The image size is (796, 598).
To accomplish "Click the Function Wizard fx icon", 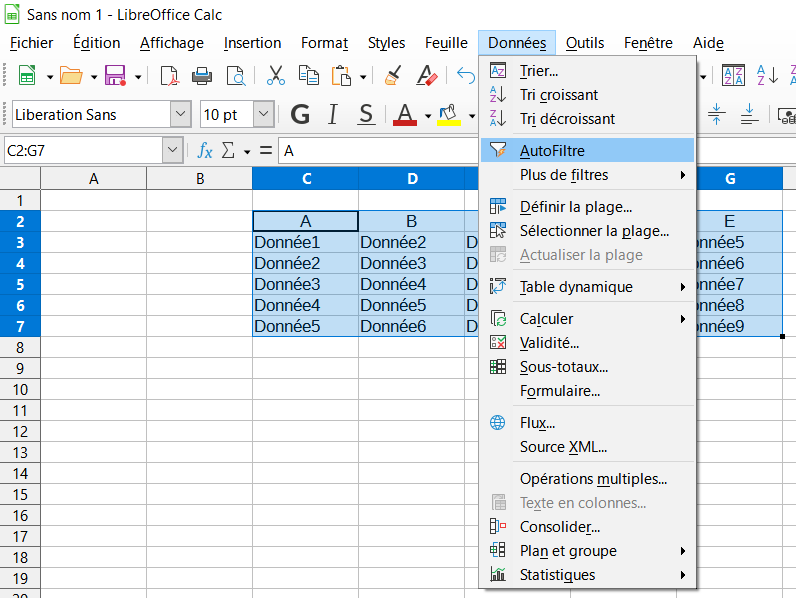I will tap(205, 151).
